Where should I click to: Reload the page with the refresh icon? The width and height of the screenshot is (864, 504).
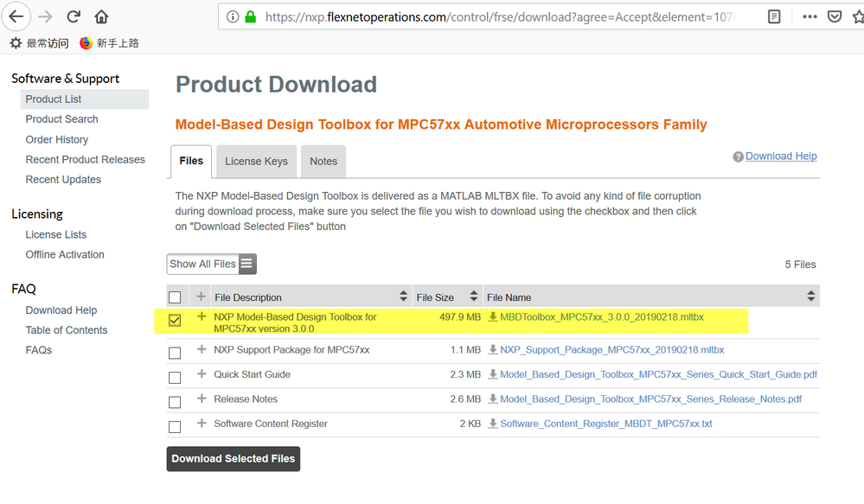pyautogui.click(x=74, y=16)
